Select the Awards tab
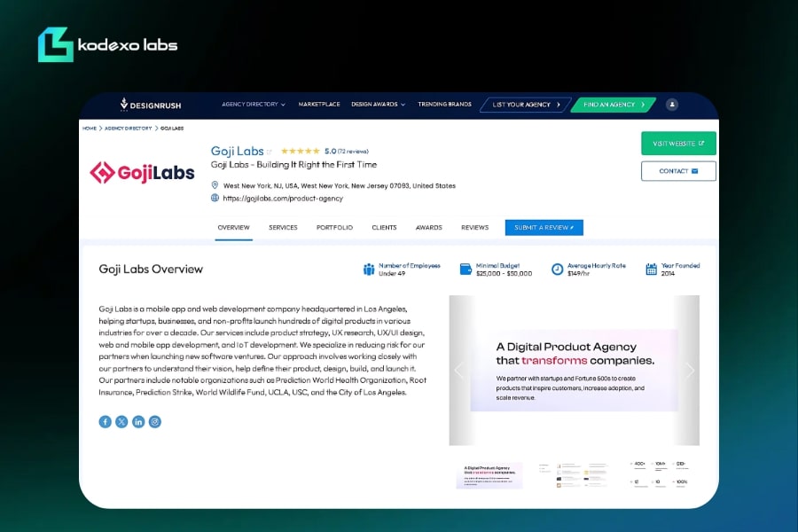798x532 pixels. coord(428,228)
